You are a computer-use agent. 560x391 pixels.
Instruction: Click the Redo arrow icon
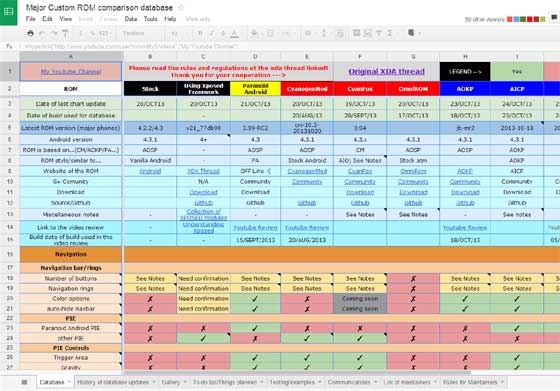(54, 33)
